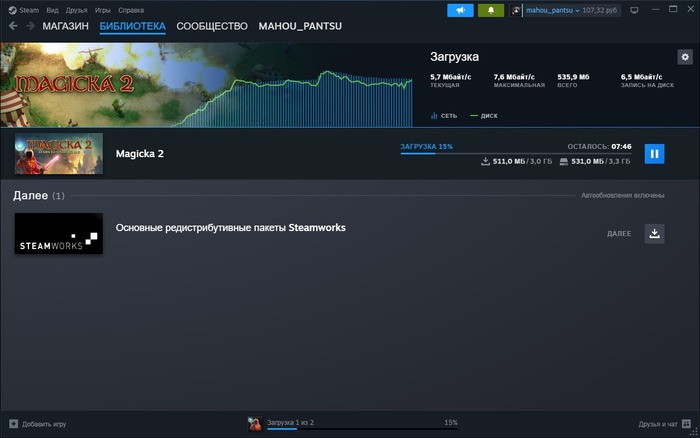Open the МАГАЗИН tab

pyautogui.click(x=66, y=26)
